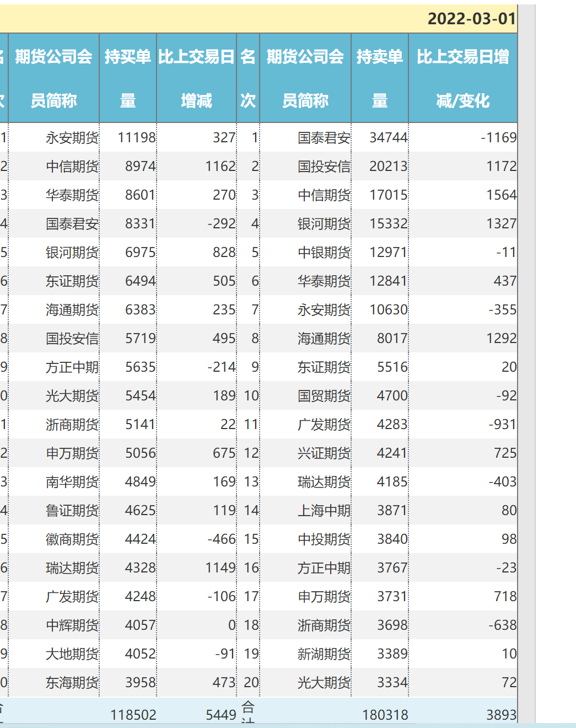
Task: Select the buy volume cell 8974
Action: tap(128, 166)
